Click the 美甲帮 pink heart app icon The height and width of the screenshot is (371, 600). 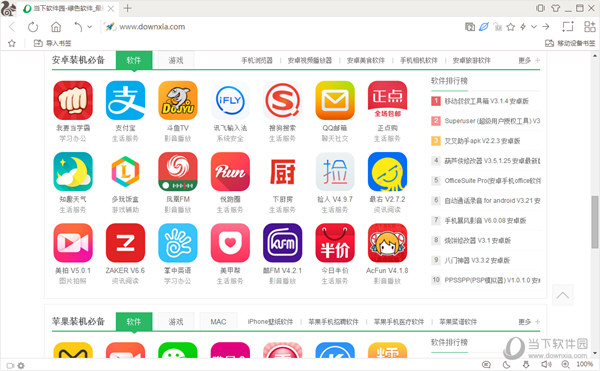click(230, 243)
